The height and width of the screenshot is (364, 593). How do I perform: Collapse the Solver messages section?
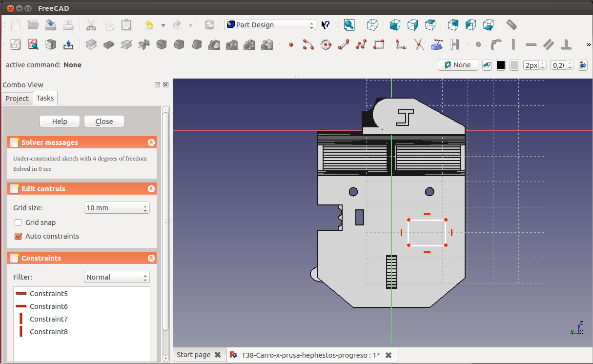pos(151,142)
